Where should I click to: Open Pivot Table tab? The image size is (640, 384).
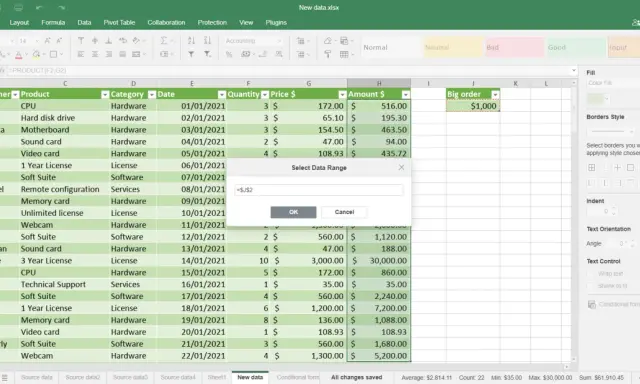119,22
